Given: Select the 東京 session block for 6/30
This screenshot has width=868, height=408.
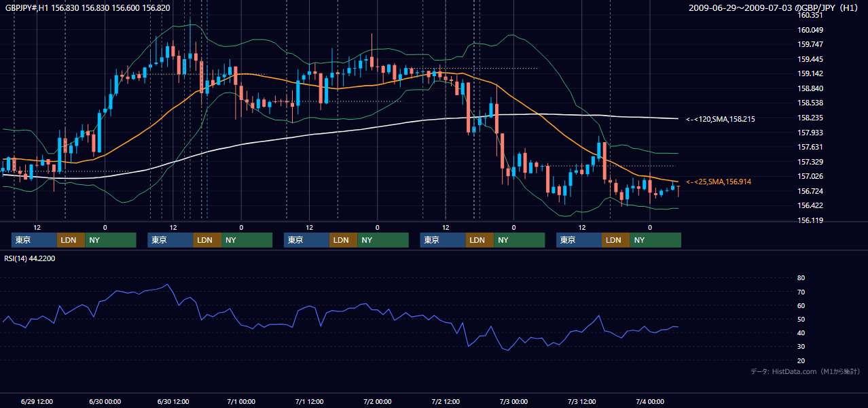Looking at the screenshot, I should pos(170,240).
